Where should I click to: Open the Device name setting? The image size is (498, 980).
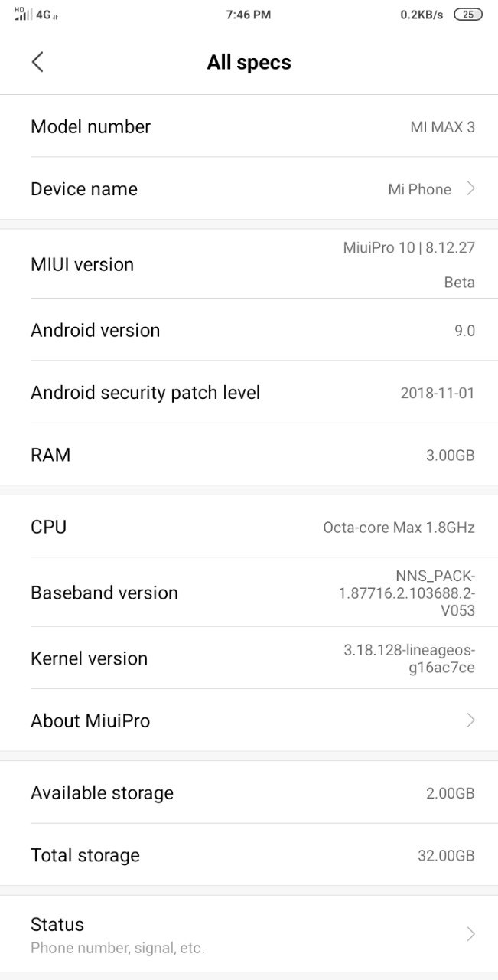point(249,188)
